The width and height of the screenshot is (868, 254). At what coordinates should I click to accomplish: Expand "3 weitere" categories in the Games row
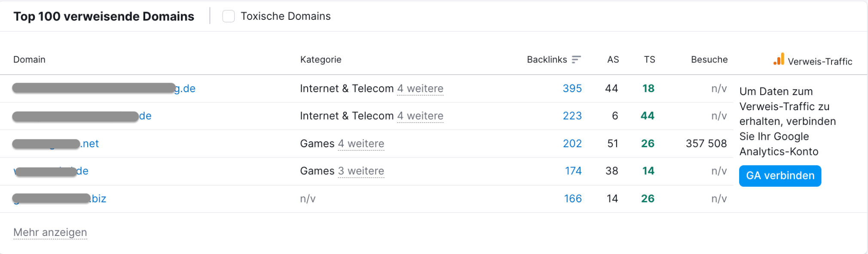[x=361, y=171]
